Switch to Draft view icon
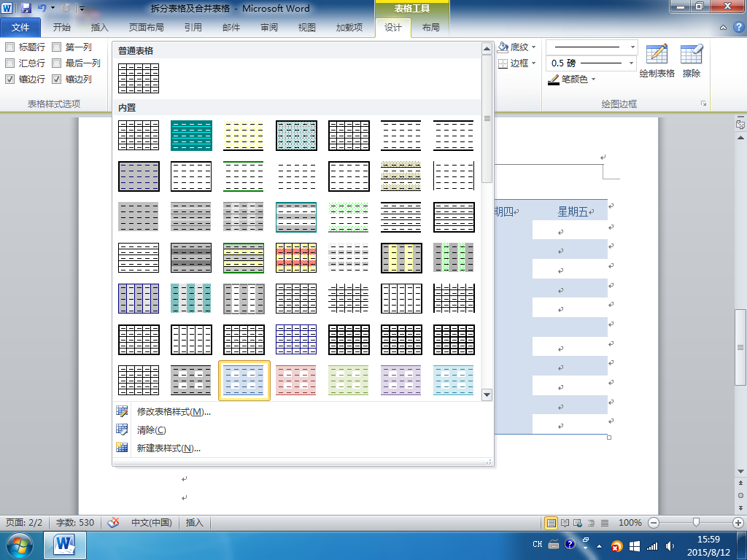 pyautogui.click(x=605, y=523)
